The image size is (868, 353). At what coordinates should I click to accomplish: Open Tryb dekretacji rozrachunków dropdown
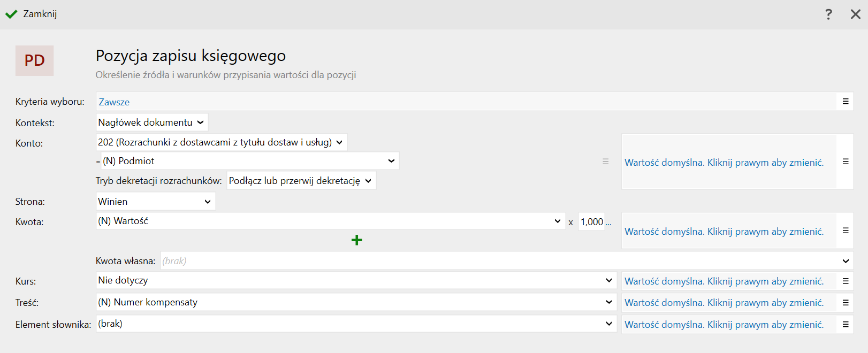click(x=301, y=181)
